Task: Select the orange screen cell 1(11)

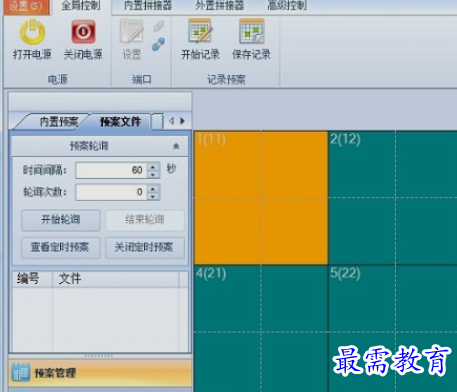Action: [261, 197]
